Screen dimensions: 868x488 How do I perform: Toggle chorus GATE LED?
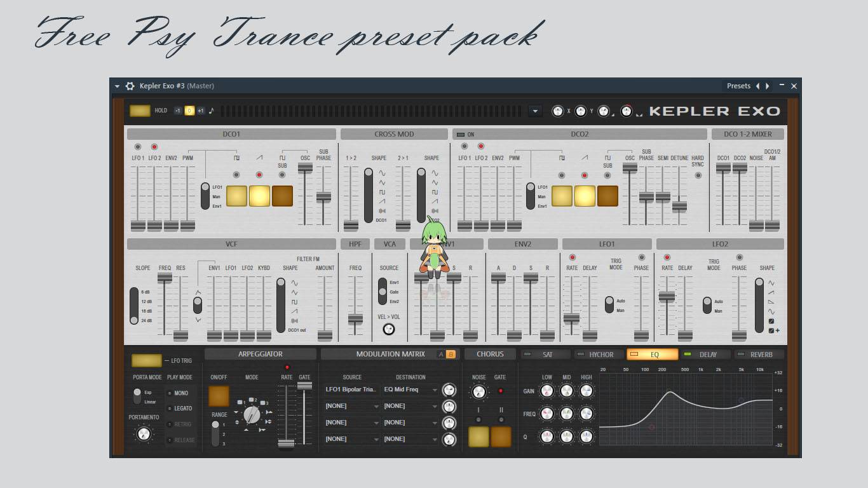[501, 391]
